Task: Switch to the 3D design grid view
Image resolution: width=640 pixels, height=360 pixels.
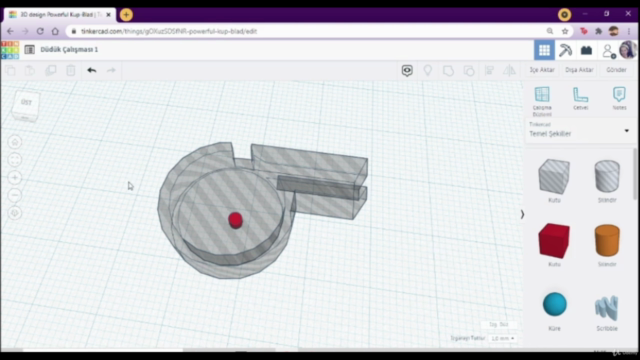Action: (x=544, y=50)
